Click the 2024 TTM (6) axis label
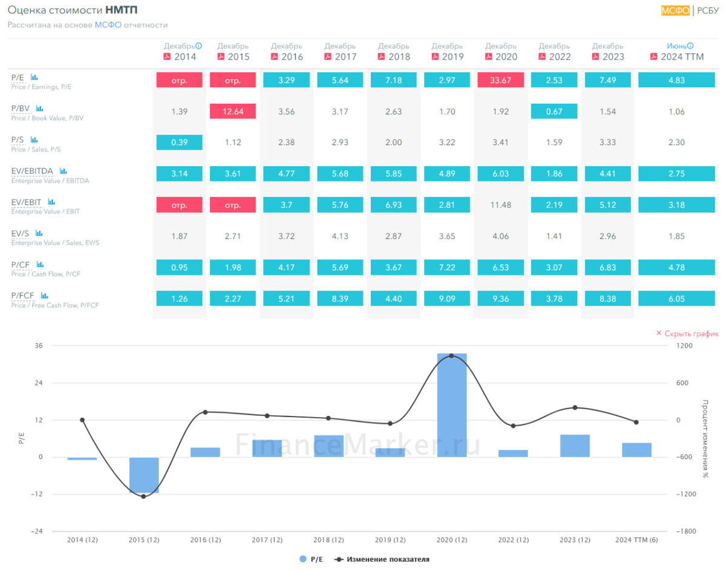The image size is (728, 573). click(x=637, y=540)
